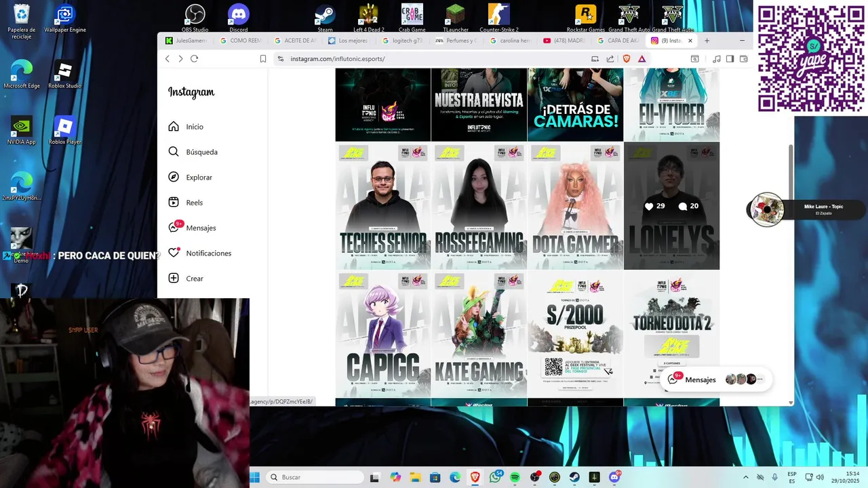The height and width of the screenshot is (488, 868).
Task: Open WhatsApp from the taskbar
Action: [x=495, y=477]
